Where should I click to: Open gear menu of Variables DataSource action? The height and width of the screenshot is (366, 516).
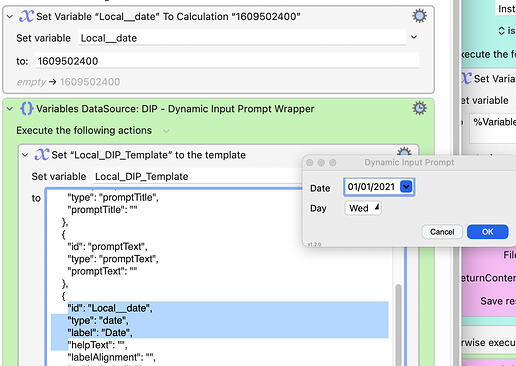(x=419, y=108)
